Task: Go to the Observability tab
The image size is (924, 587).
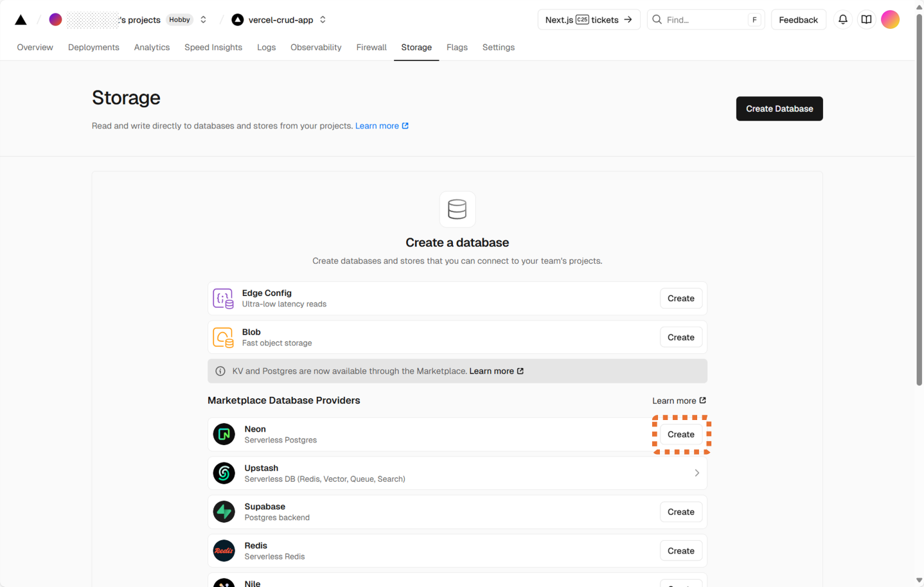Action: point(315,48)
